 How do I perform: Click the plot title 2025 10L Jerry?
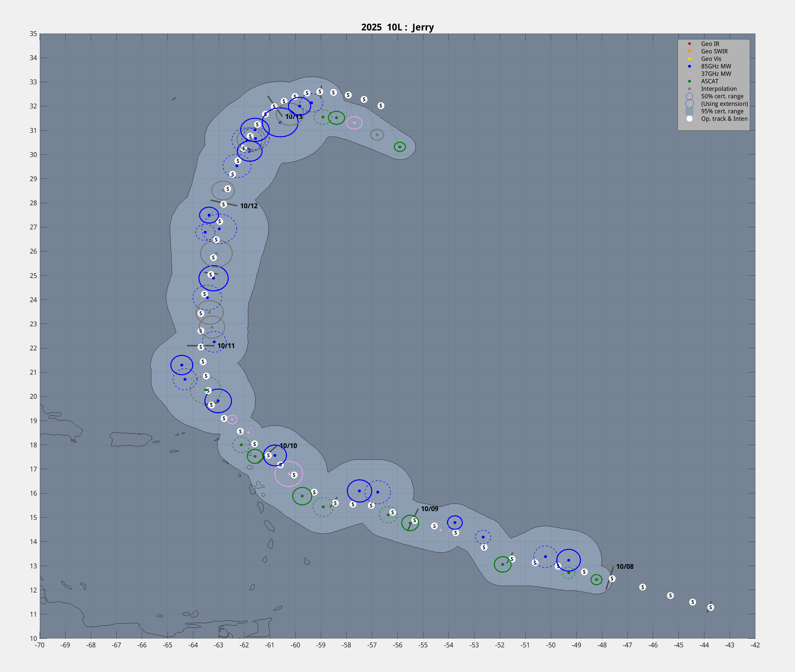coord(397,28)
